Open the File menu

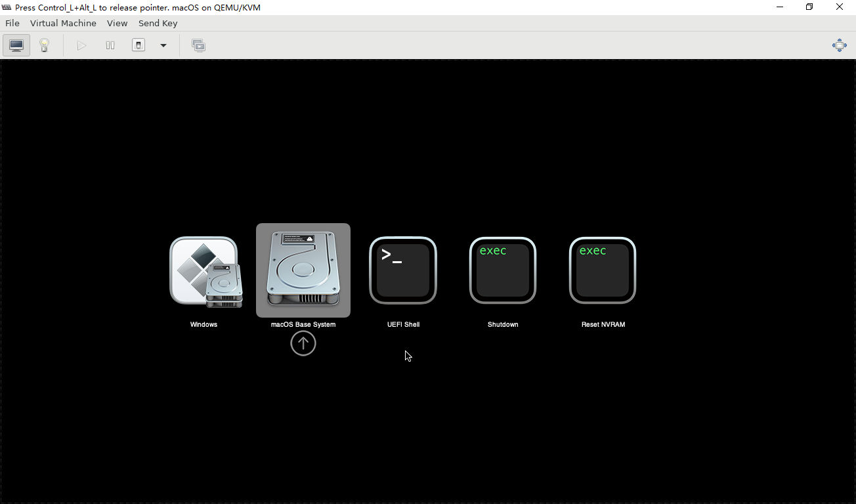[x=12, y=23]
